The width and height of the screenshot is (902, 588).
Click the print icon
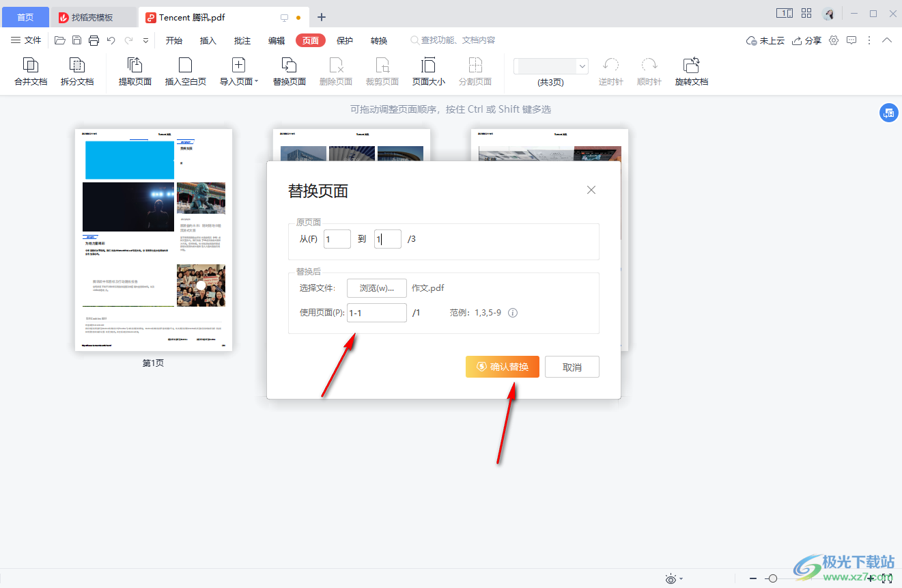[94, 40]
